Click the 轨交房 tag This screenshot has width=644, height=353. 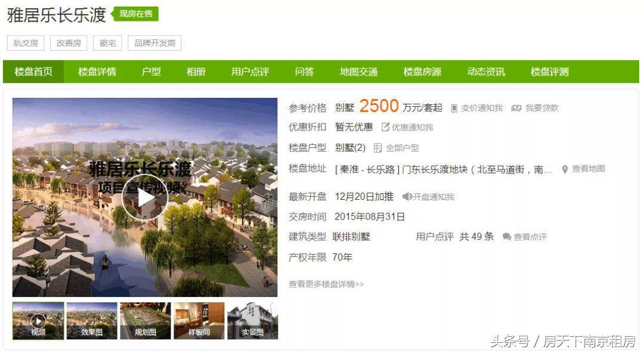pos(26,43)
